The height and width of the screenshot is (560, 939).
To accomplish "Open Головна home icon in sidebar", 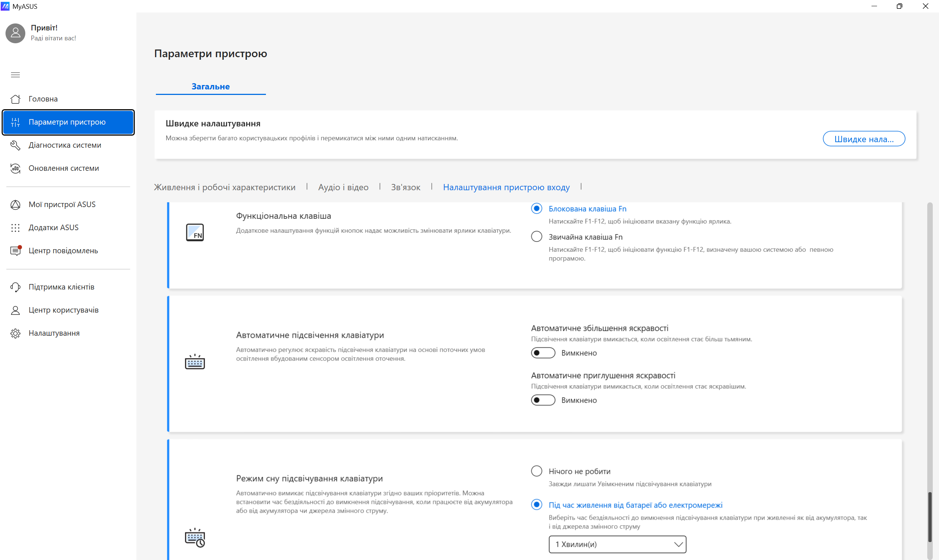I will [x=15, y=99].
